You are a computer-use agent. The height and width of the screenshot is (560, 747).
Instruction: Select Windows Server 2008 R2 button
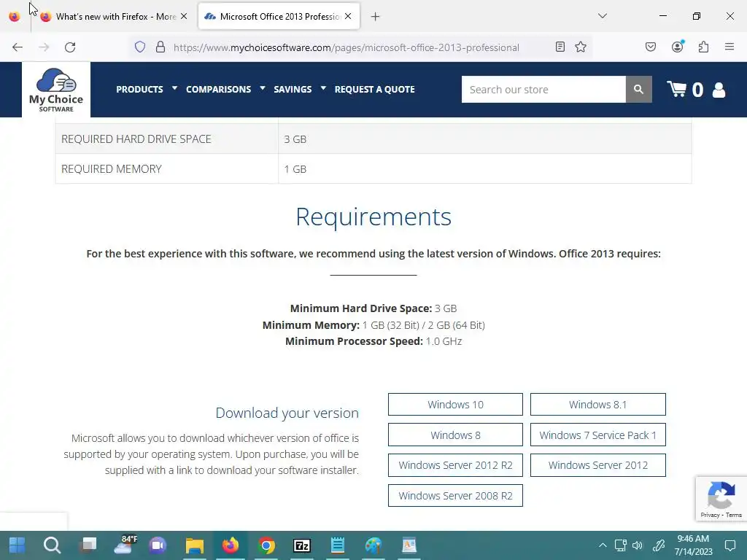(x=455, y=495)
